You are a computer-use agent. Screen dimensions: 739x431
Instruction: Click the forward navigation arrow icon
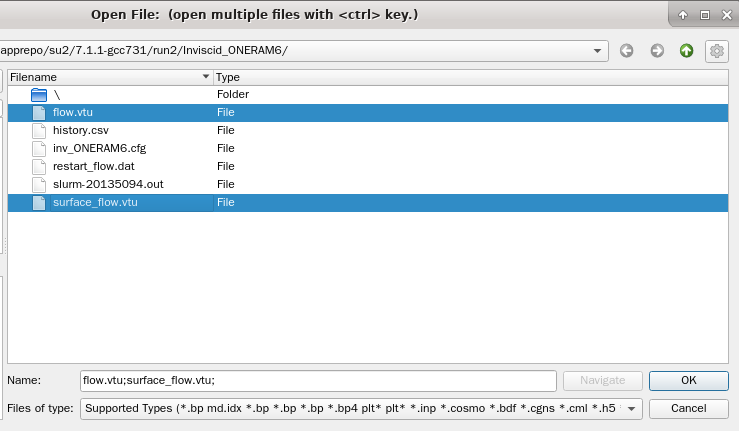click(x=657, y=51)
